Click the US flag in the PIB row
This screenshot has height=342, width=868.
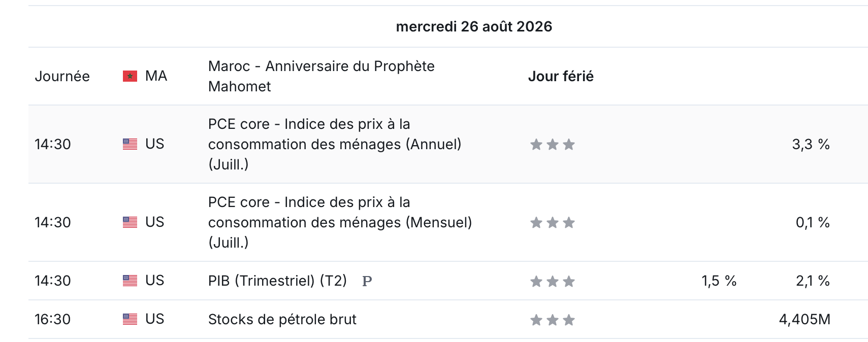pyautogui.click(x=130, y=281)
